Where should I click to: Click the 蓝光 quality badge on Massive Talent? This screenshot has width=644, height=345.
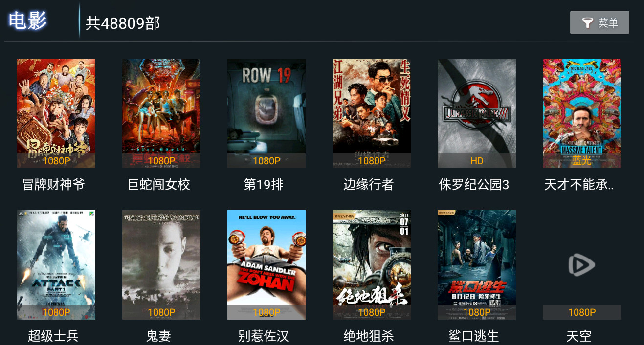582,161
